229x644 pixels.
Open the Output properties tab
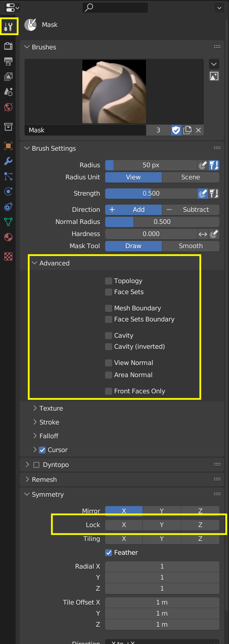(8, 62)
